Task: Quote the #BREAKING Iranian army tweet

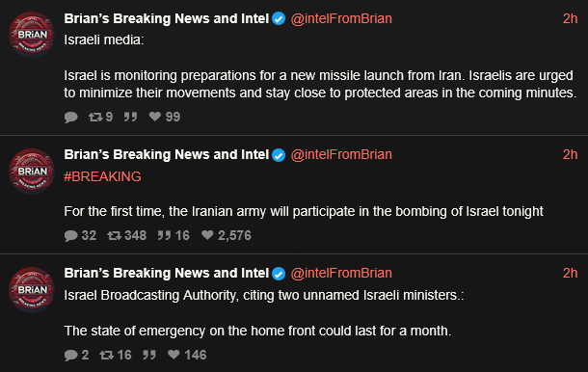Action: tap(174, 235)
